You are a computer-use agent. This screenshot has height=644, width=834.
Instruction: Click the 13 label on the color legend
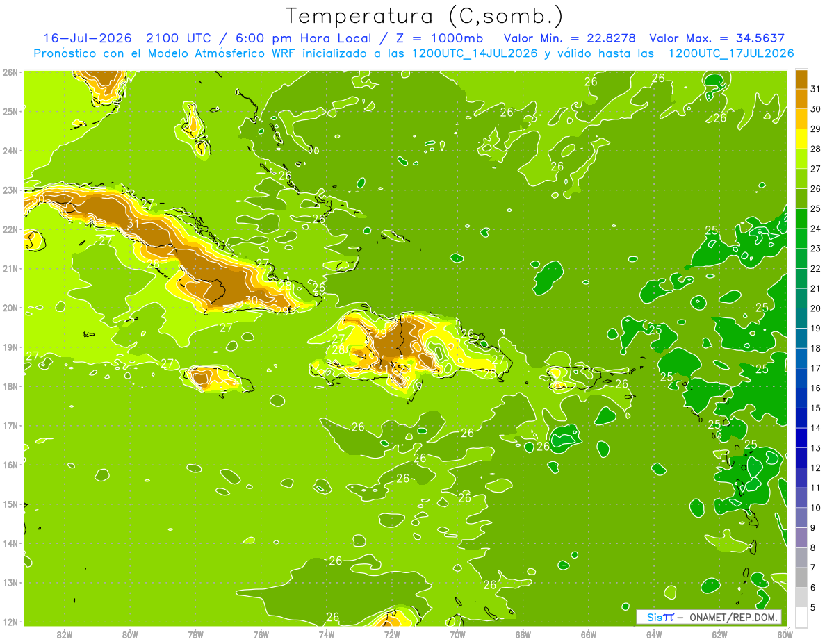816,448
